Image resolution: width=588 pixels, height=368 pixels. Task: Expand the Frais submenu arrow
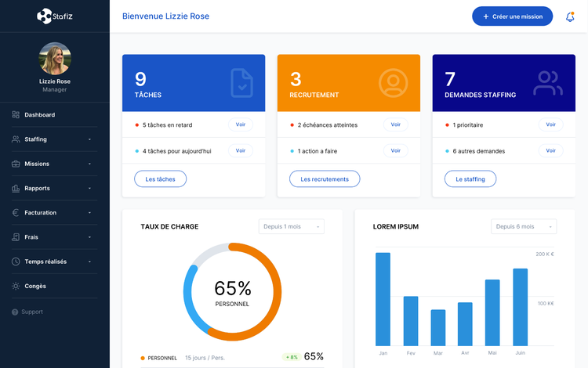89,237
